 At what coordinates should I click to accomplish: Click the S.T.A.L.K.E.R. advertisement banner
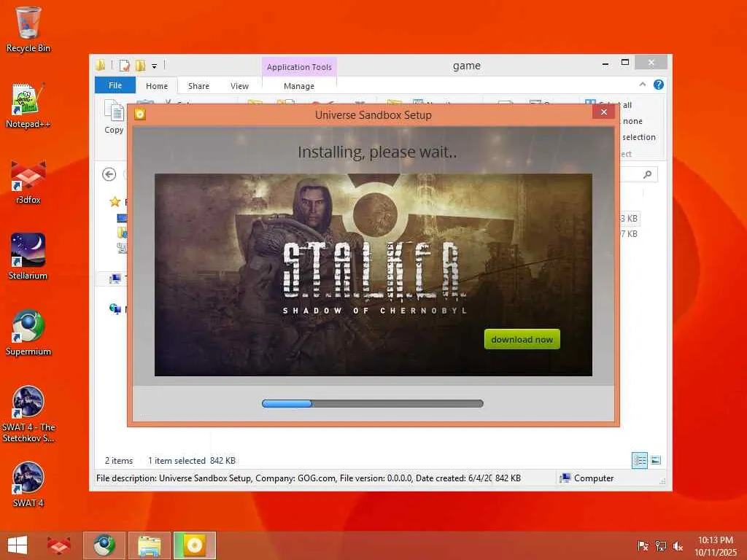pyautogui.click(x=373, y=275)
